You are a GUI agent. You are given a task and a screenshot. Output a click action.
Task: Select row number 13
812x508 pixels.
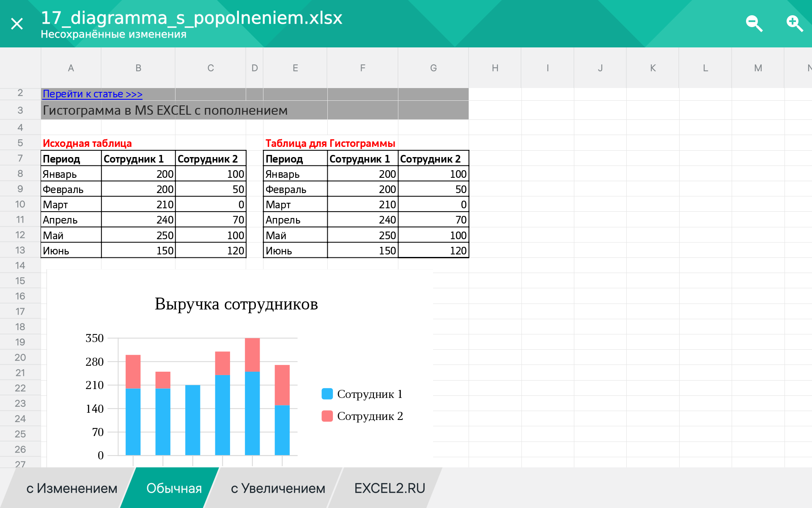(20, 250)
